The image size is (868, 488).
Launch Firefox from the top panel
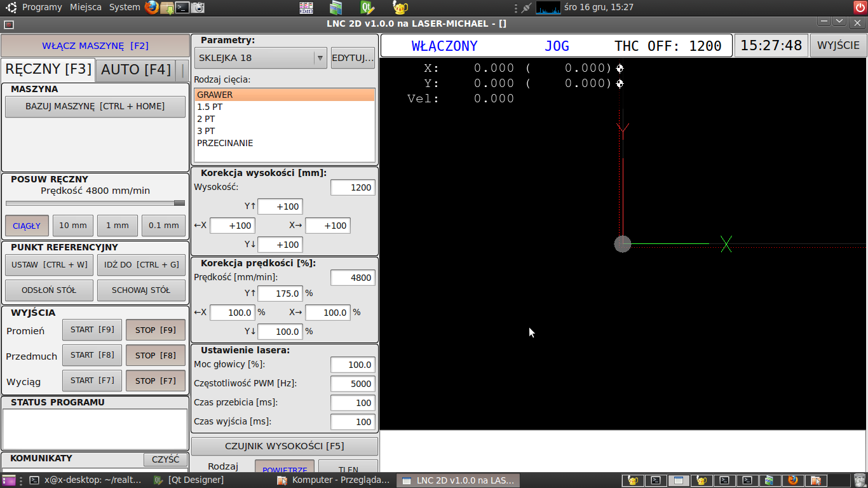pos(151,8)
